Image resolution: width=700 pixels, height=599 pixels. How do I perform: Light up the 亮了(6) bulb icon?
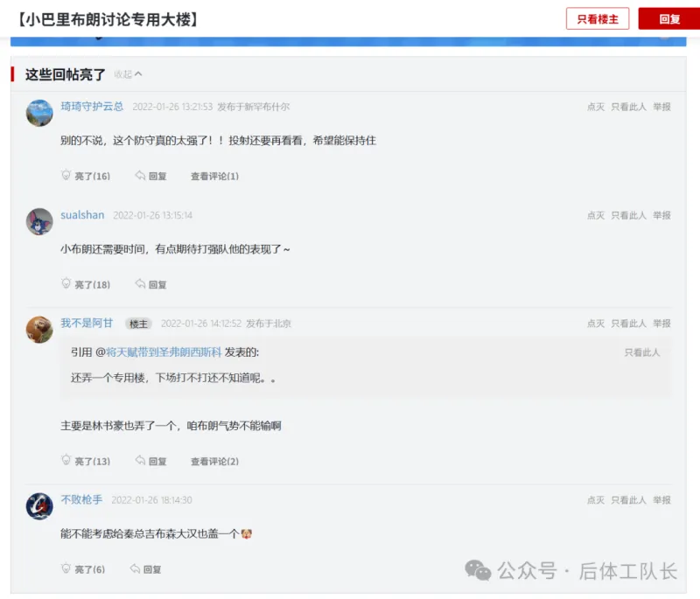(66, 568)
